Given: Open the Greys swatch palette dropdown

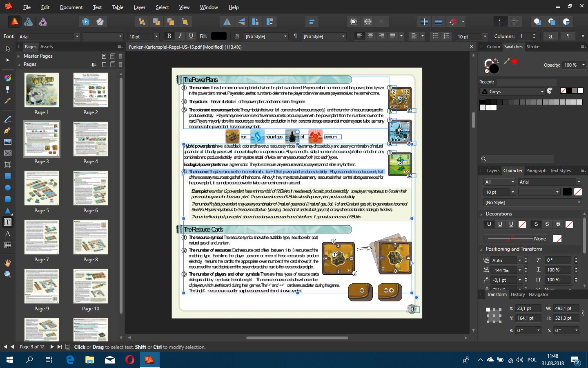Looking at the screenshot, I should pos(512,92).
